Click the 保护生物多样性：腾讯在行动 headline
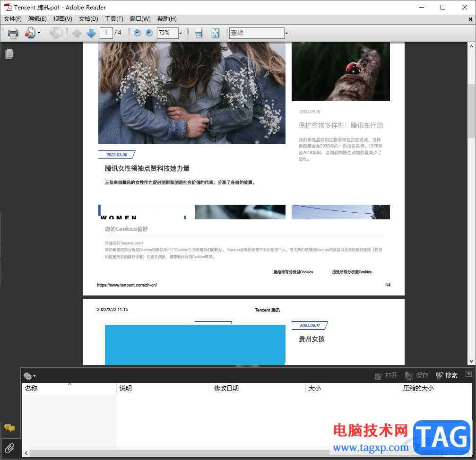The height and width of the screenshot is (460, 476). point(341,125)
